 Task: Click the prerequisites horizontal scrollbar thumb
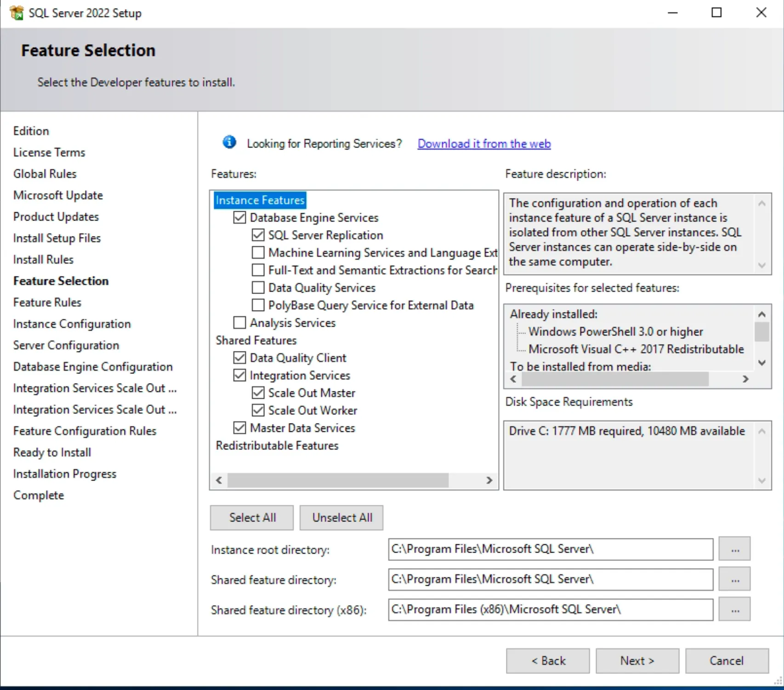tap(615, 379)
